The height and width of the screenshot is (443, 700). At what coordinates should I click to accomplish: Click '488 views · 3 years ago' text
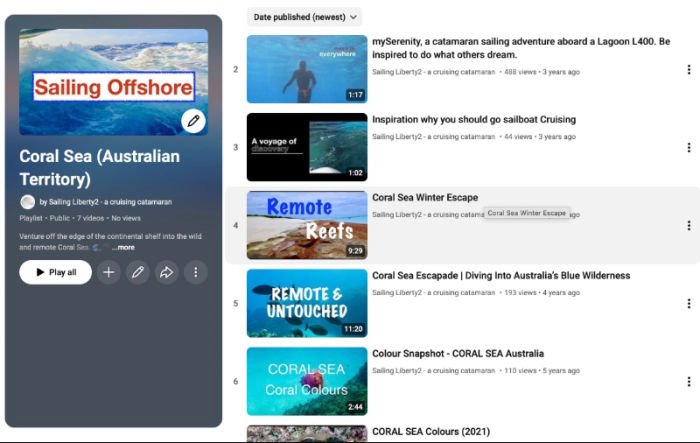click(542, 72)
